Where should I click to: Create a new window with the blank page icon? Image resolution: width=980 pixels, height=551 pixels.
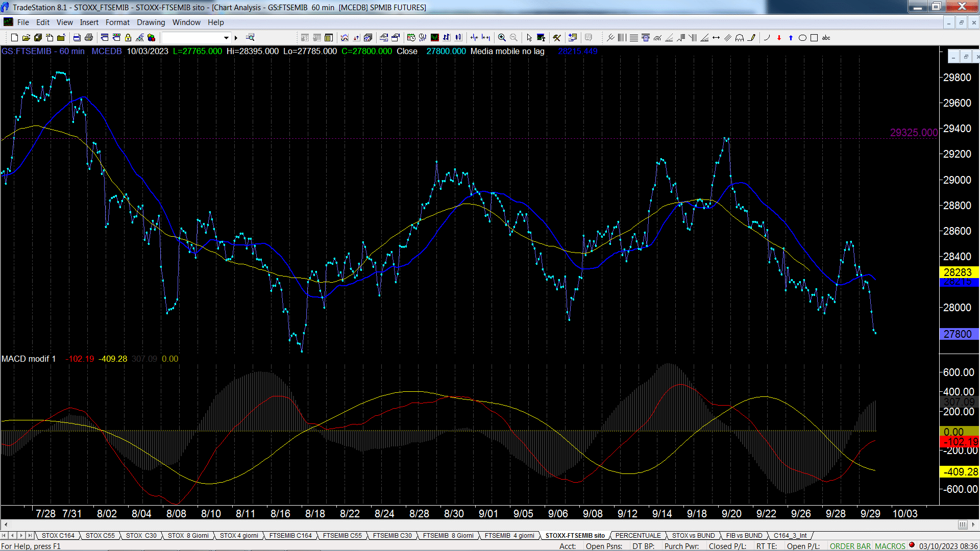click(14, 38)
